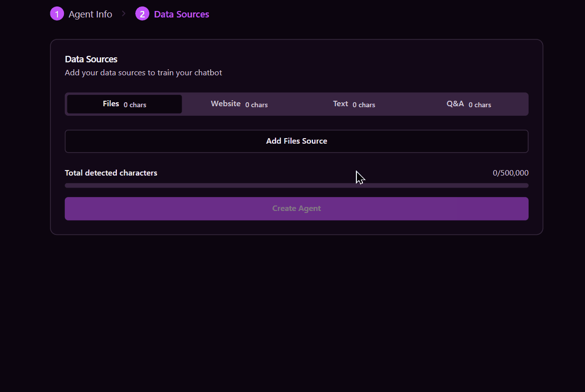Open the Text tab
585x392 pixels.
pos(354,104)
